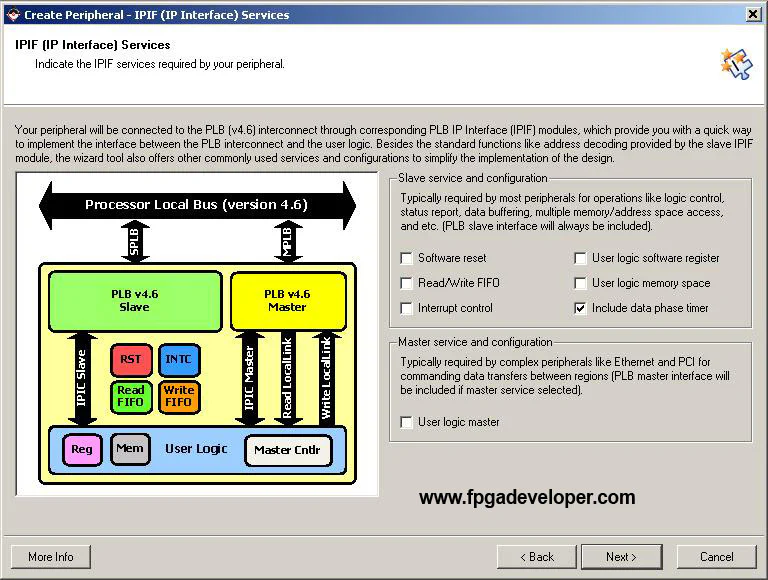The image size is (768, 580).
Task: Click the pink Reg block in User Logic
Action: 82,450
